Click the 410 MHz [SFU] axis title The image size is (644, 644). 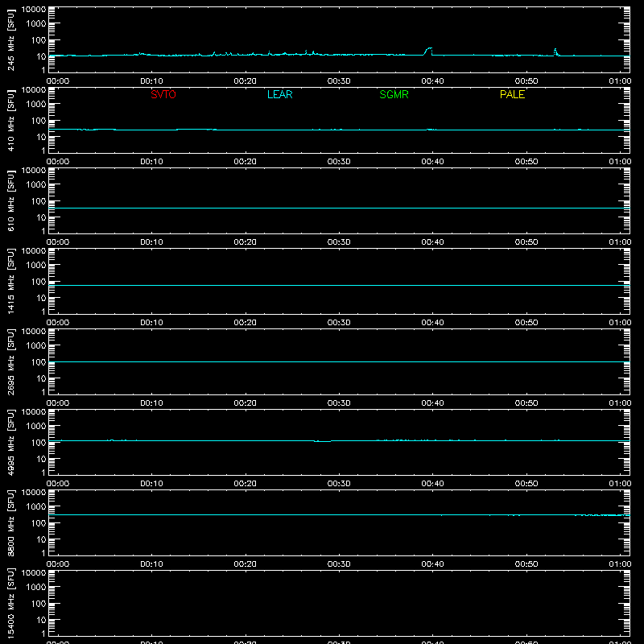pyautogui.click(x=10, y=120)
